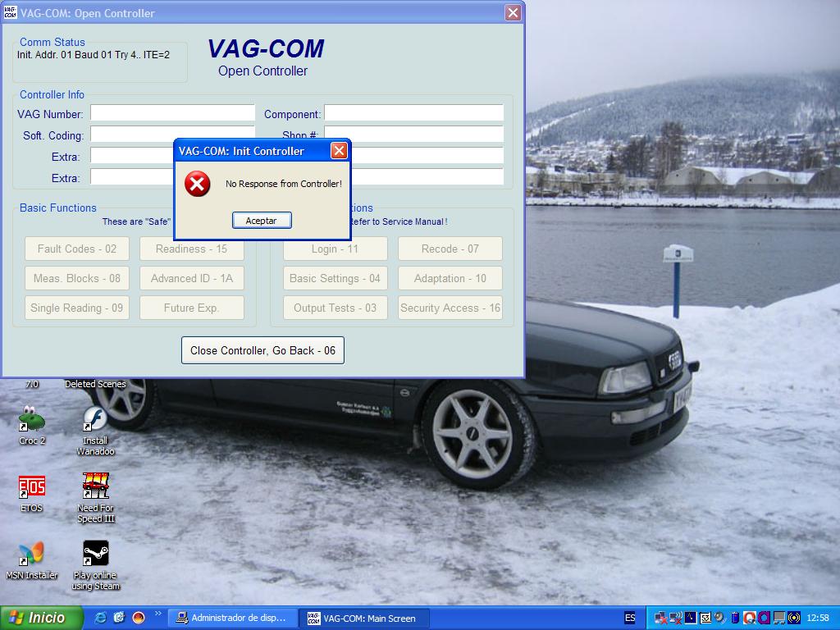
Task: Select the Need For Speed III icon
Action: 95,498
